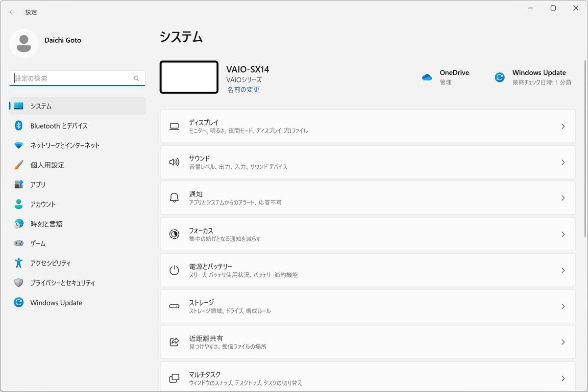Click the Bluetooth icon in the sidebar
The width and height of the screenshot is (588, 392).
tap(19, 126)
